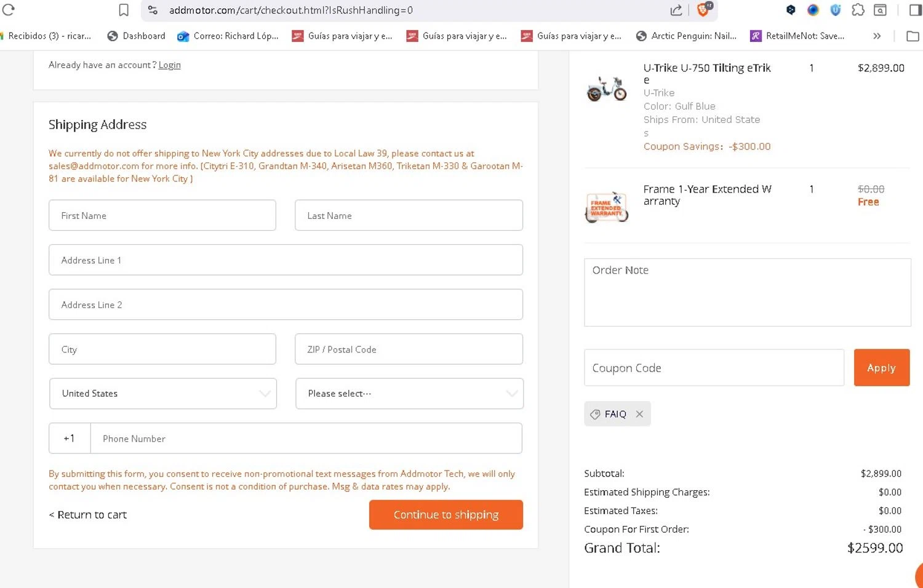The width and height of the screenshot is (923, 588).
Task: Follow the Login link
Action: point(169,65)
